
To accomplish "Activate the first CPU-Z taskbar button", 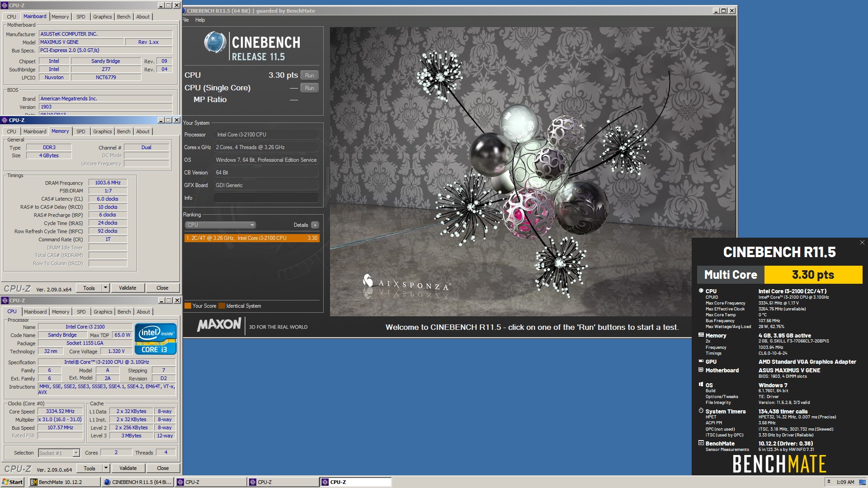I will click(x=211, y=482).
